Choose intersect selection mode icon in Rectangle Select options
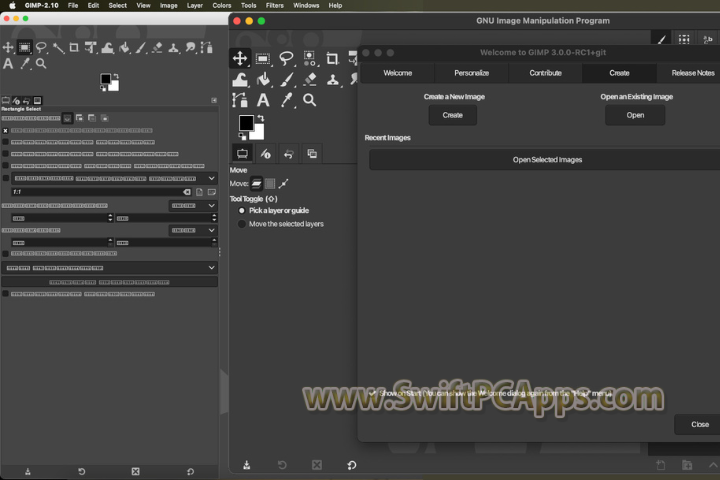This screenshot has height=480, width=720. tap(104, 118)
